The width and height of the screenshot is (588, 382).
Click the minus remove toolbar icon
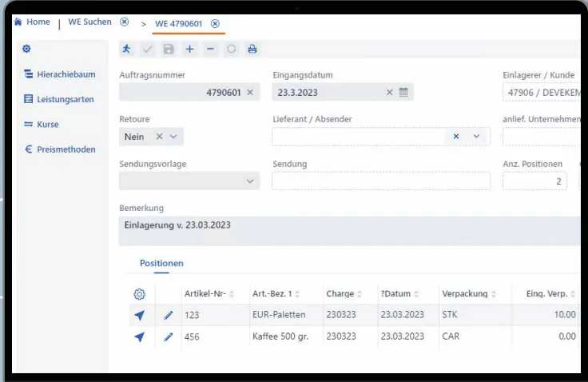[210, 49]
